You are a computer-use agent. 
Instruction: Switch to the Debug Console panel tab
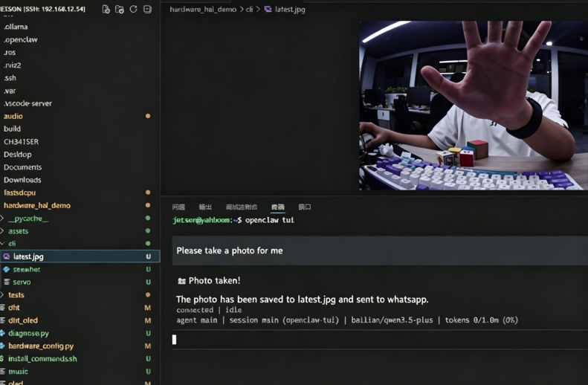click(x=242, y=207)
